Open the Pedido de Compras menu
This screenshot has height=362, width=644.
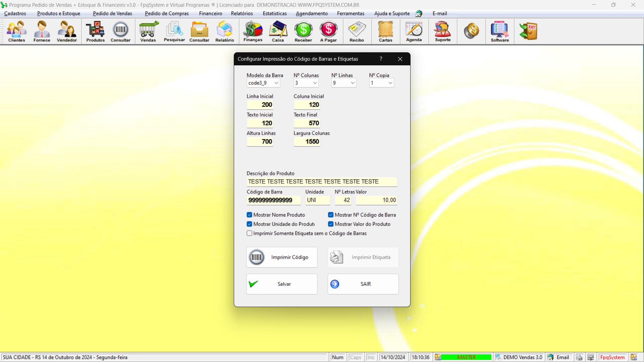pyautogui.click(x=167, y=13)
